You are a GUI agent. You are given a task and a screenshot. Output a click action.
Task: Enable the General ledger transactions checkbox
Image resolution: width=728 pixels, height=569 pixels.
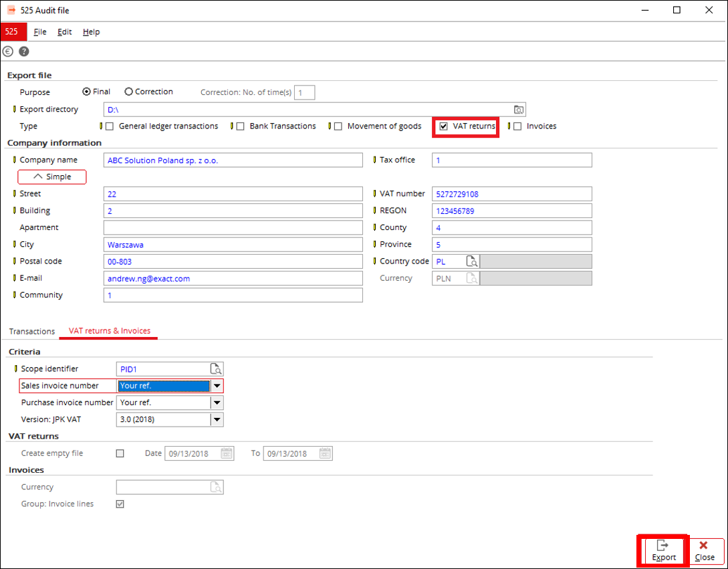click(110, 126)
